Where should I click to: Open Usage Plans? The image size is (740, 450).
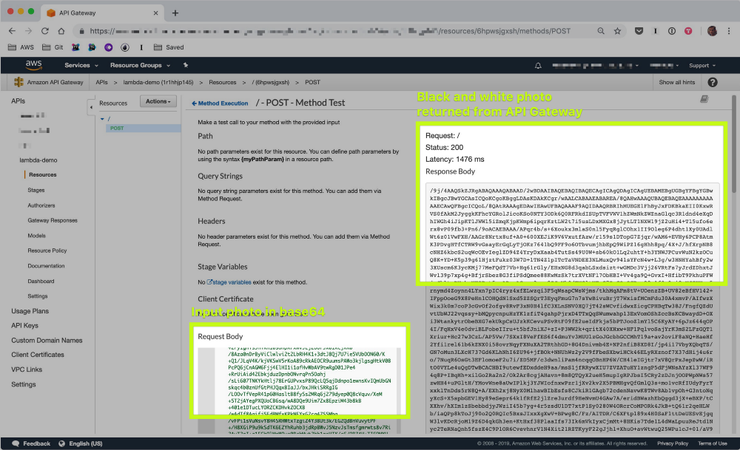click(30, 311)
